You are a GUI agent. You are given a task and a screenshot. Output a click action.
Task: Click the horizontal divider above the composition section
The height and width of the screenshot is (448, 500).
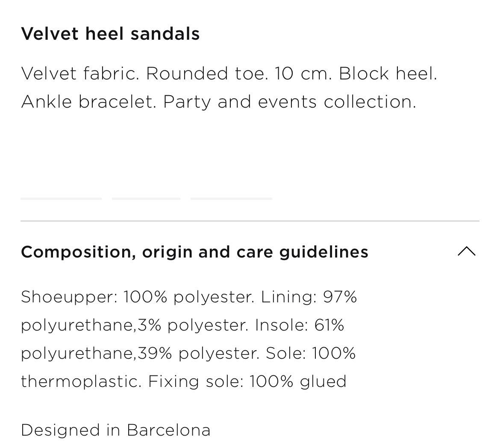tap(250, 220)
